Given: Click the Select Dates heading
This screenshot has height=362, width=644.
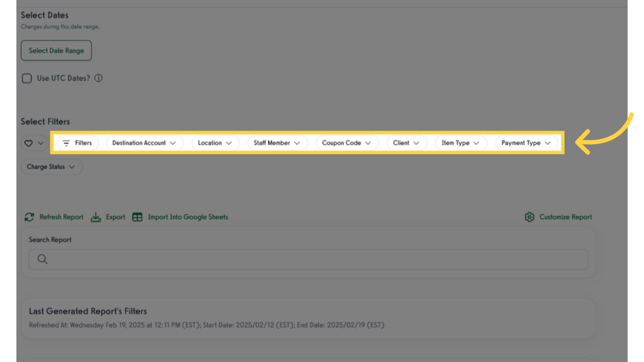Looking at the screenshot, I should click(x=45, y=15).
